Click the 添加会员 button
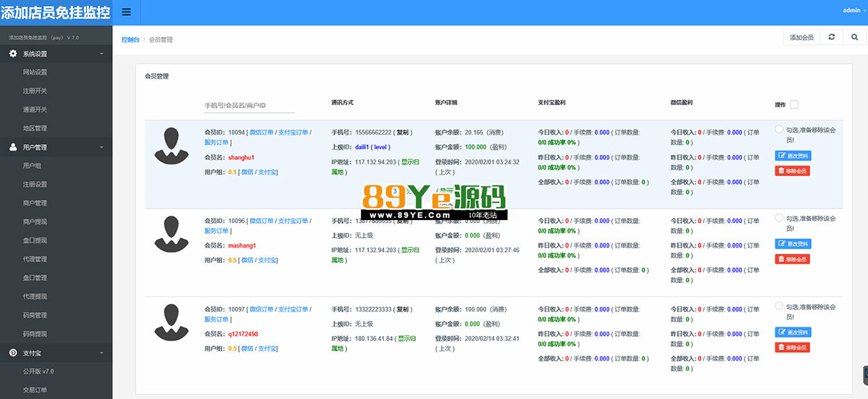 [x=801, y=37]
